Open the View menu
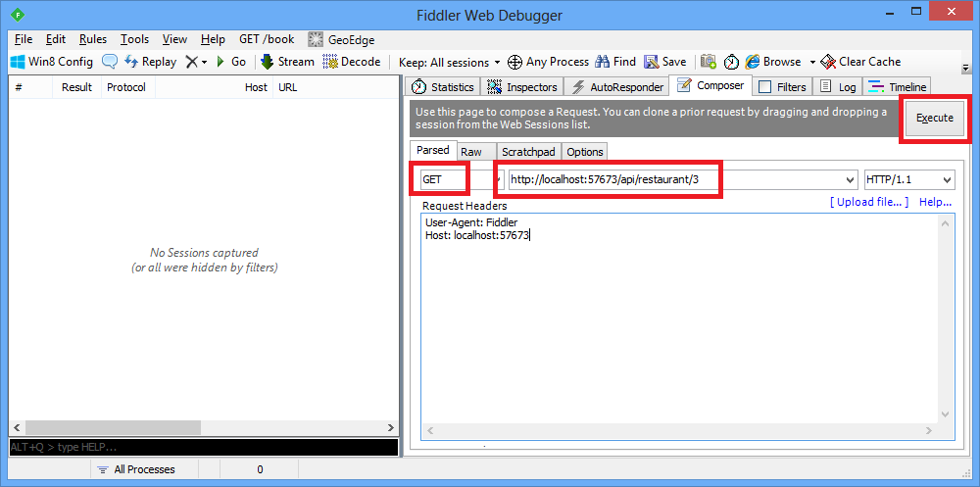Image resolution: width=980 pixels, height=487 pixels. pyautogui.click(x=174, y=39)
